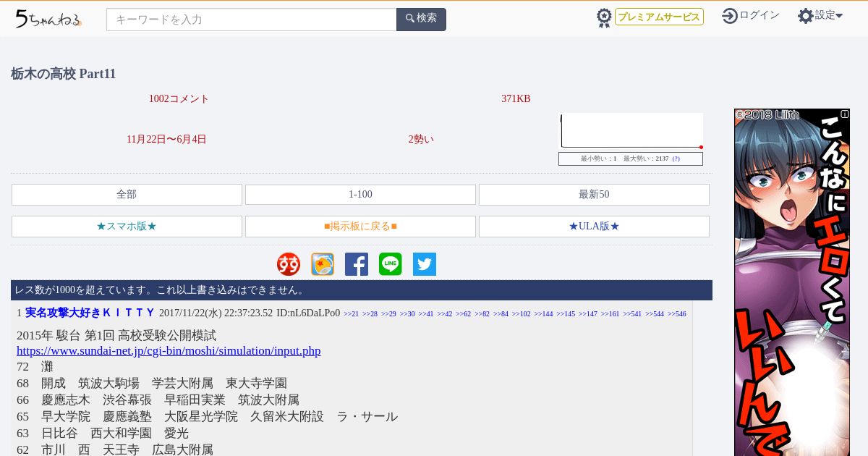868x456 pixels.
Task: Show the 最新50 latest posts
Action: (x=594, y=195)
